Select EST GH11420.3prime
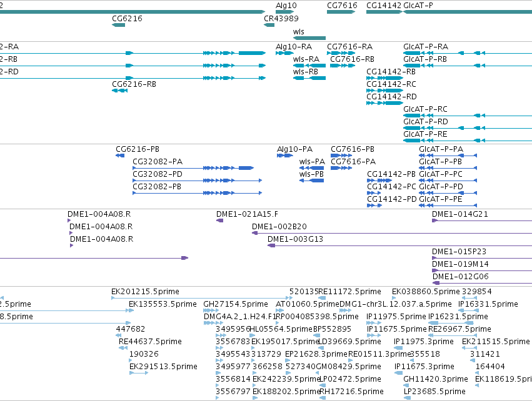This screenshot has height=401, width=532. [436, 379]
